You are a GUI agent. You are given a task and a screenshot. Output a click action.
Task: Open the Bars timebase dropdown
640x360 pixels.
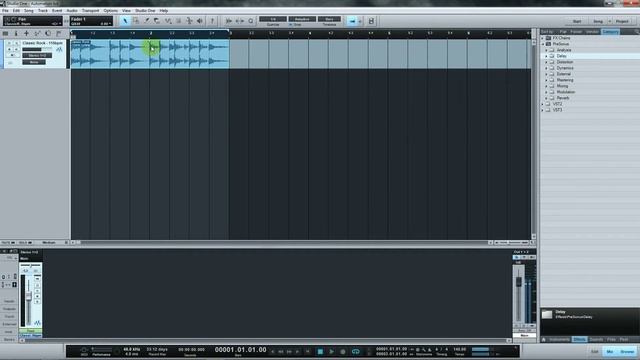tap(329, 19)
